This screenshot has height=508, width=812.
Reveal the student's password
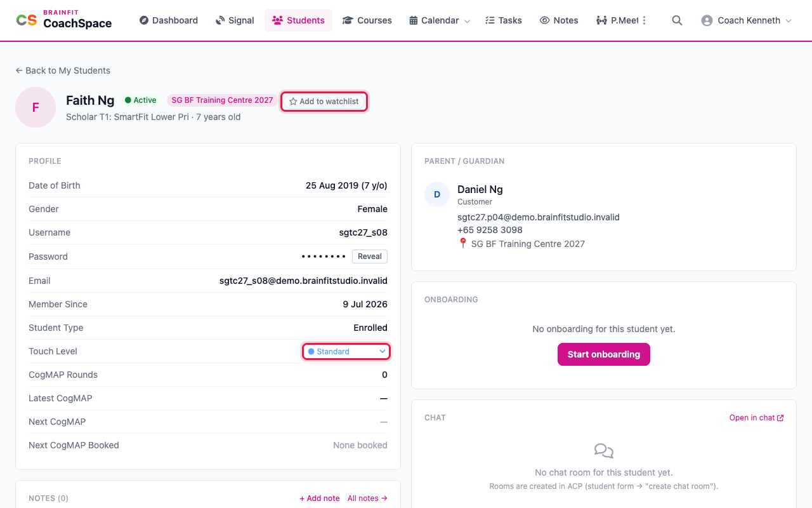pos(369,257)
